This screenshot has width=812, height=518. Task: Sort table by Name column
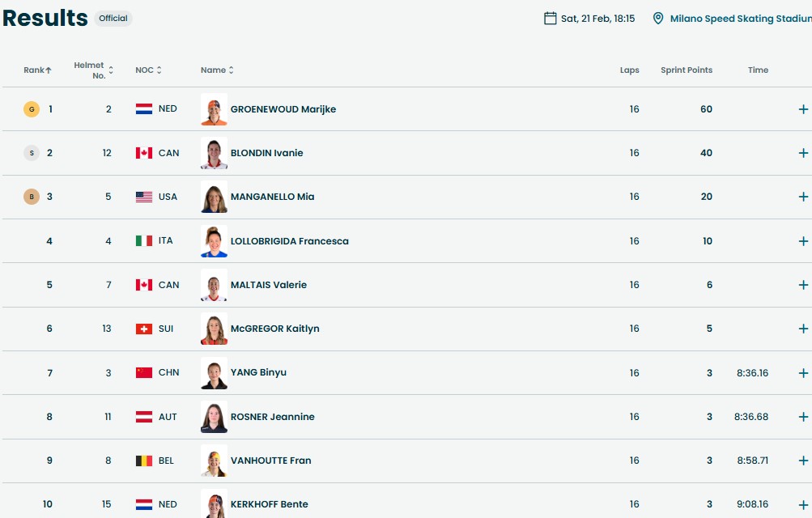[x=217, y=70]
